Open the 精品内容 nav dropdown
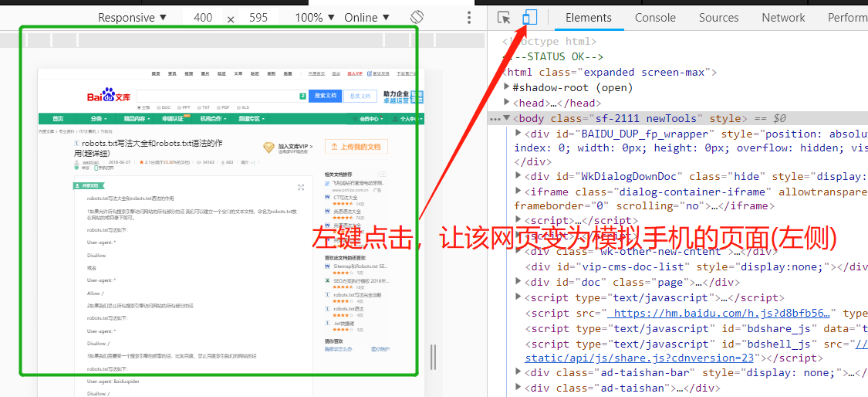 [x=136, y=119]
